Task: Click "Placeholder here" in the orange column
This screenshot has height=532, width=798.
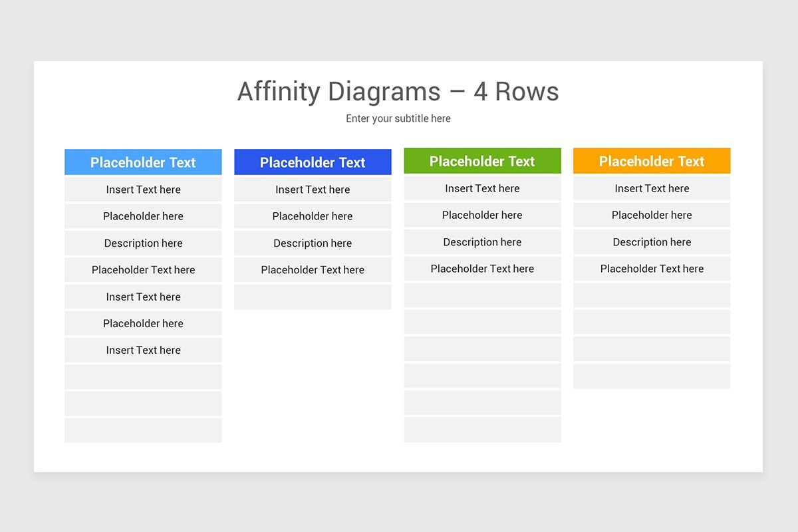Action: pos(652,215)
